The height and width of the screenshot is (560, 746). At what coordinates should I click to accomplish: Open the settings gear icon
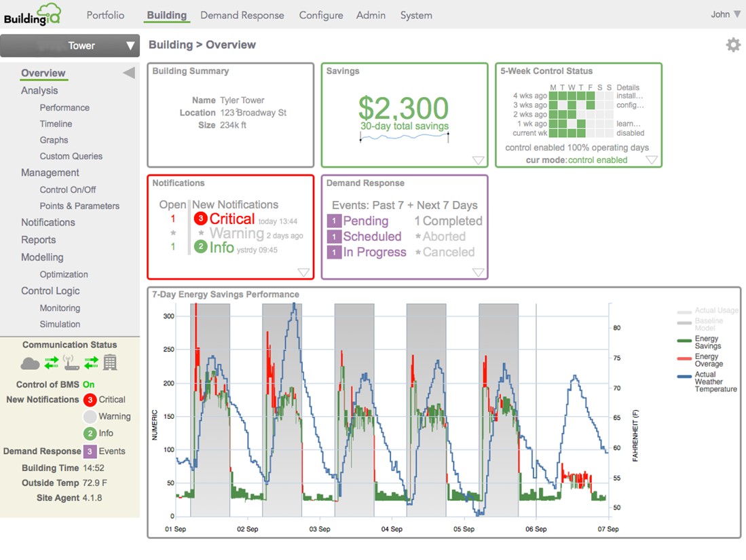coord(732,45)
